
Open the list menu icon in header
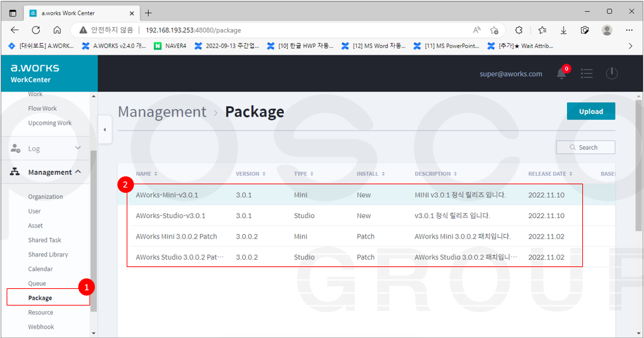(586, 74)
